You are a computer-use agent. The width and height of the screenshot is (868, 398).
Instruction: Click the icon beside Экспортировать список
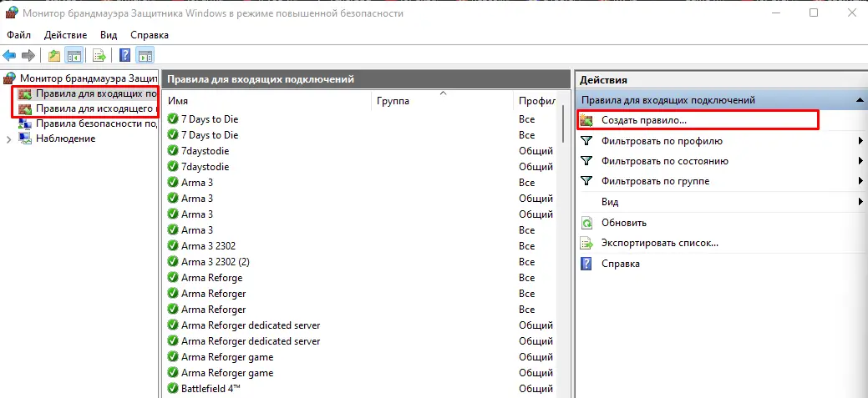coord(586,244)
